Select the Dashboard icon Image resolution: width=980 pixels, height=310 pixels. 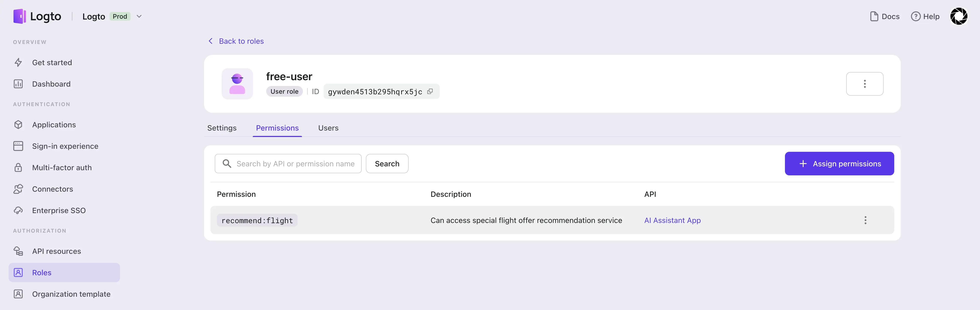[18, 84]
